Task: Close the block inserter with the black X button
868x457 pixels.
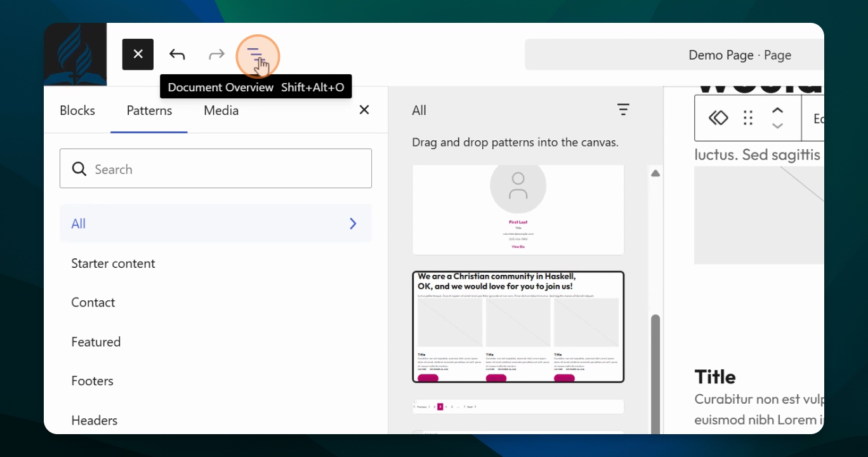Action: [x=138, y=55]
